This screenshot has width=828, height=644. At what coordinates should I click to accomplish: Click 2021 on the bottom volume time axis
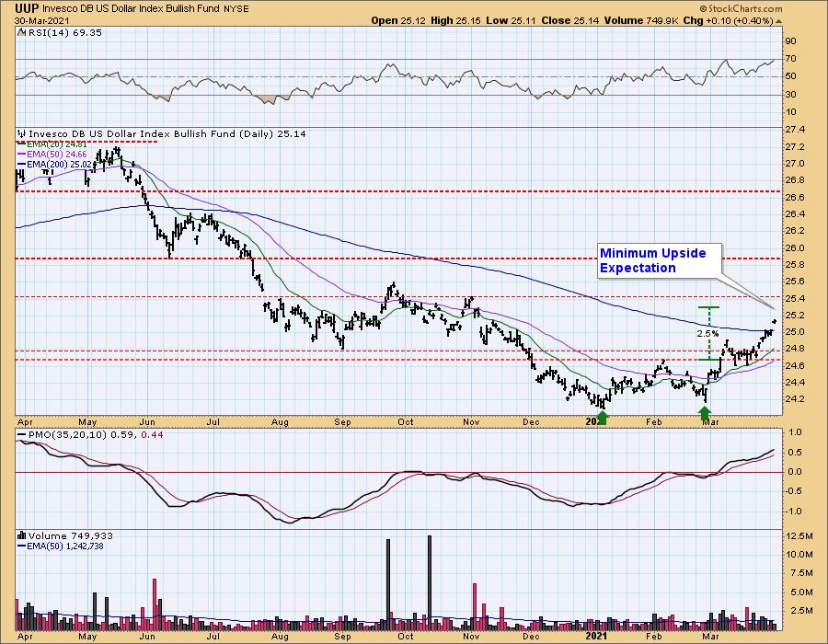[x=596, y=636]
